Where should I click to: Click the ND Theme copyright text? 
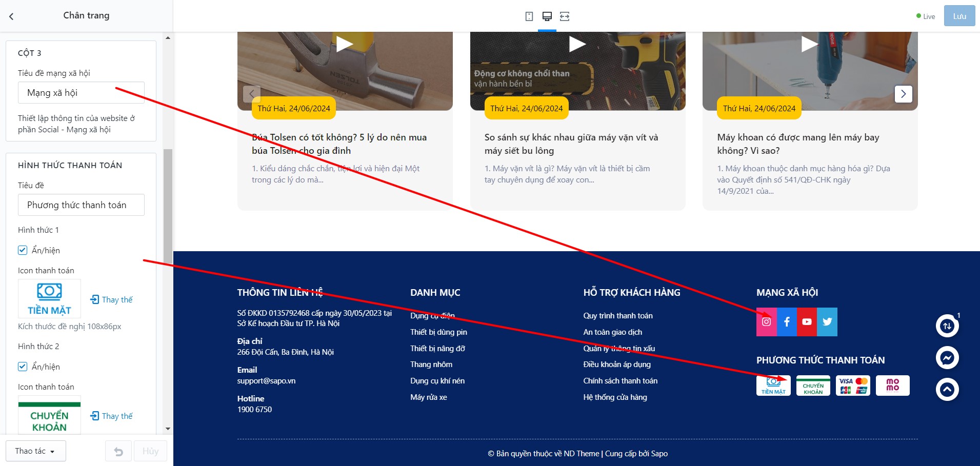582,454
